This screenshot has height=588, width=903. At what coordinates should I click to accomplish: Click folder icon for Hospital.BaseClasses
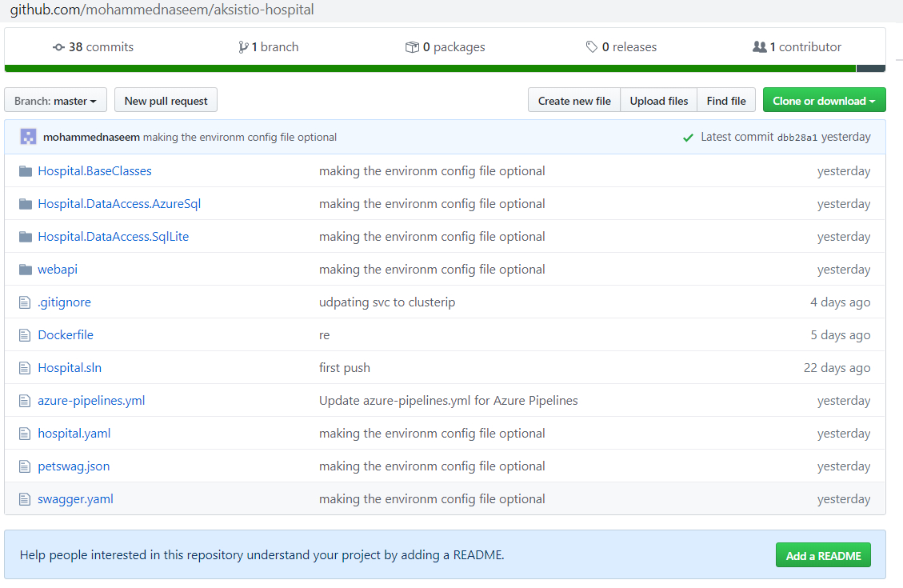26,171
